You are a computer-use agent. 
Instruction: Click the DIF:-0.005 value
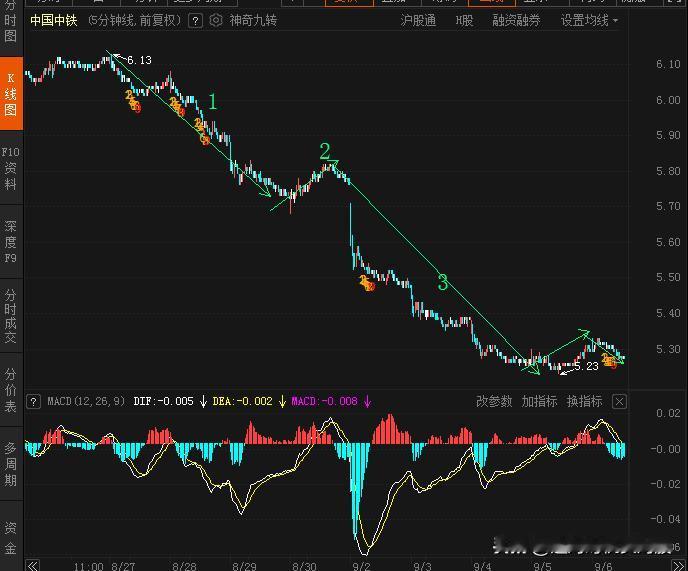tap(163, 401)
